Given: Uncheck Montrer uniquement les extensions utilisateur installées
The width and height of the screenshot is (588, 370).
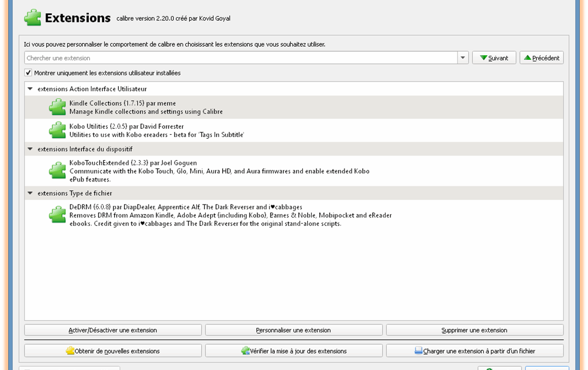Looking at the screenshot, I should point(28,73).
